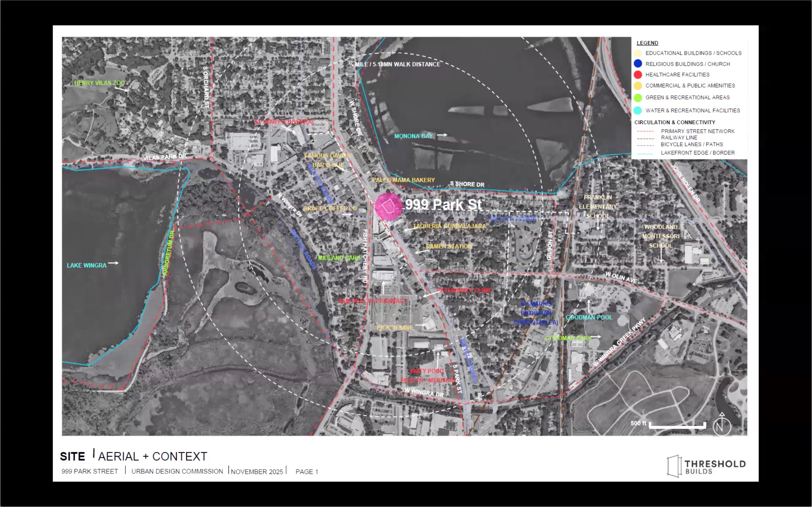Click the Goodman Pool label

click(x=589, y=317)
